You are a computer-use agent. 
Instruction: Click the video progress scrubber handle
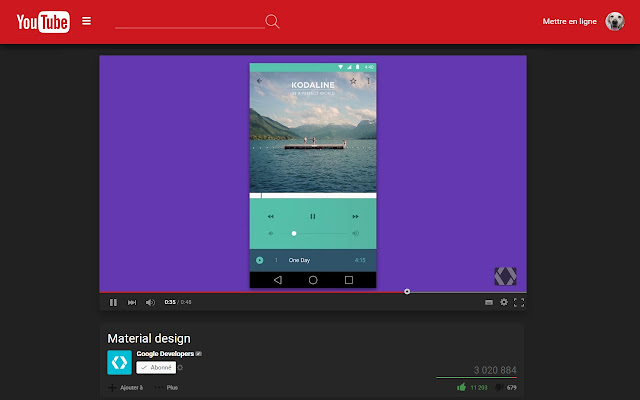[407, 291]
